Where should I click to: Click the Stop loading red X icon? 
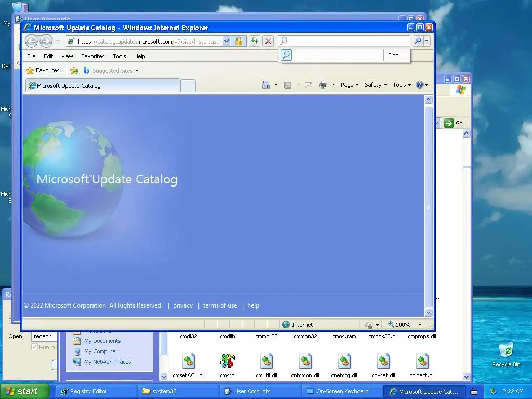[x=268, y=42]
